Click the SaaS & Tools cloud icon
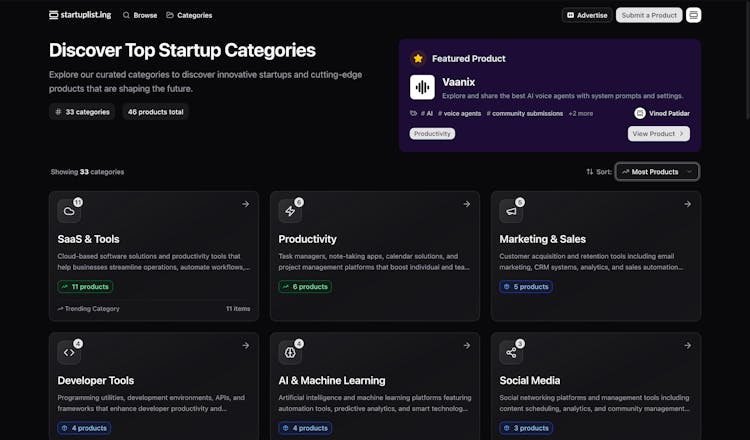This screenshot has width=750, height=440. pyautogui.click(x=69, y=211)
